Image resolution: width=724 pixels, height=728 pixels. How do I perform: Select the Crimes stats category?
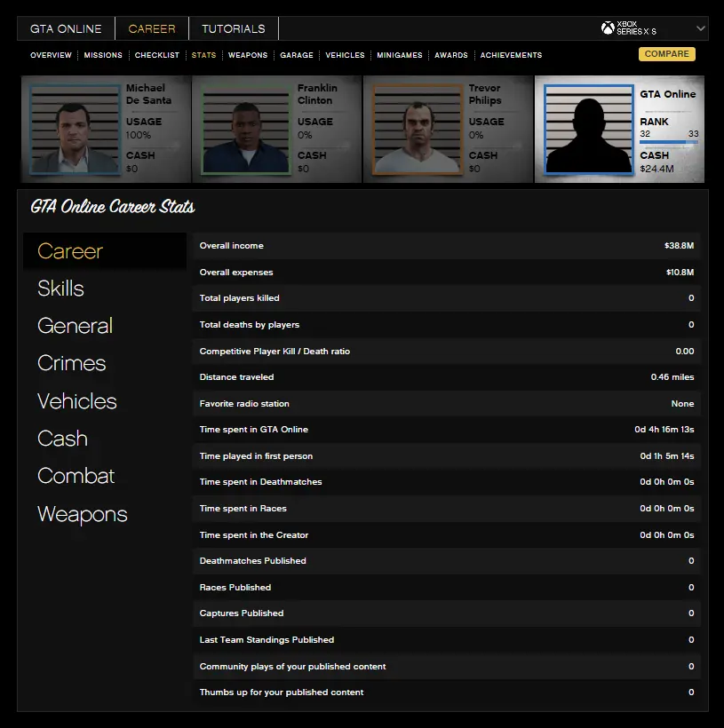71,363
